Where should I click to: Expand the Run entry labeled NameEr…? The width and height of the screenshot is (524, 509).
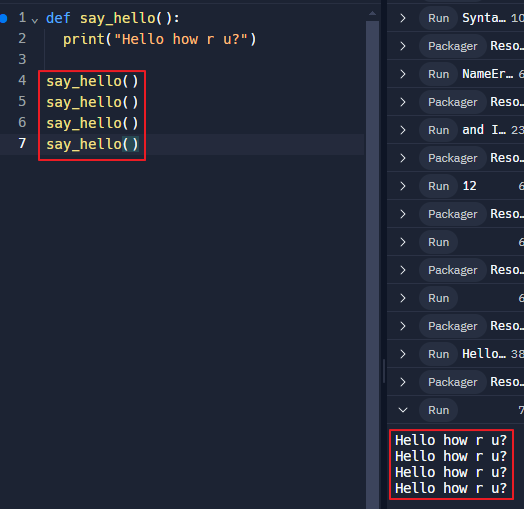[403, 74]
